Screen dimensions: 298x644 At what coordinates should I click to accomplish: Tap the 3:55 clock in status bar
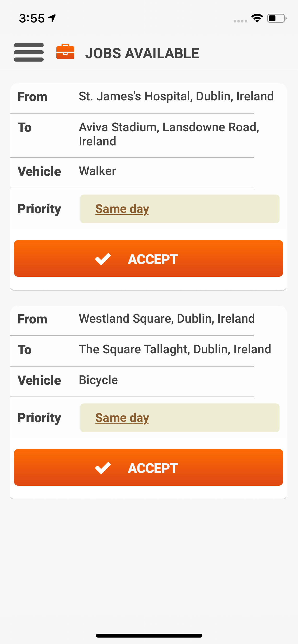(x=32, y=18)
